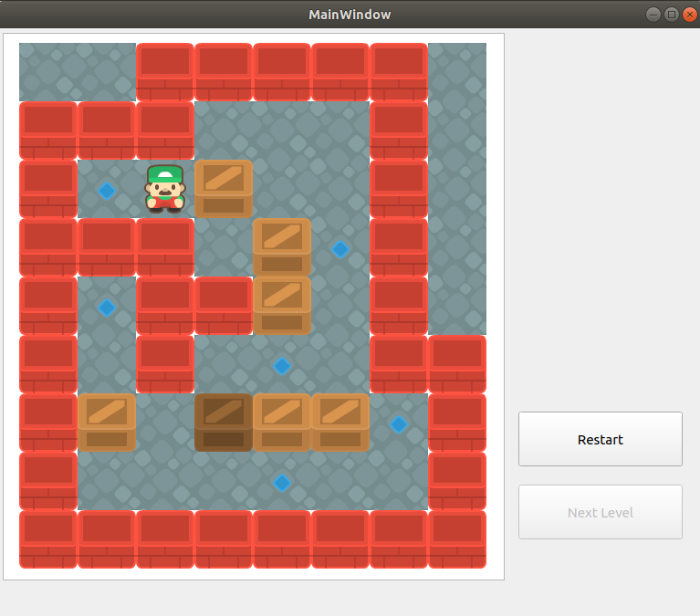
Task: Select the green-capped player character
Action: [x=164, y=189]
